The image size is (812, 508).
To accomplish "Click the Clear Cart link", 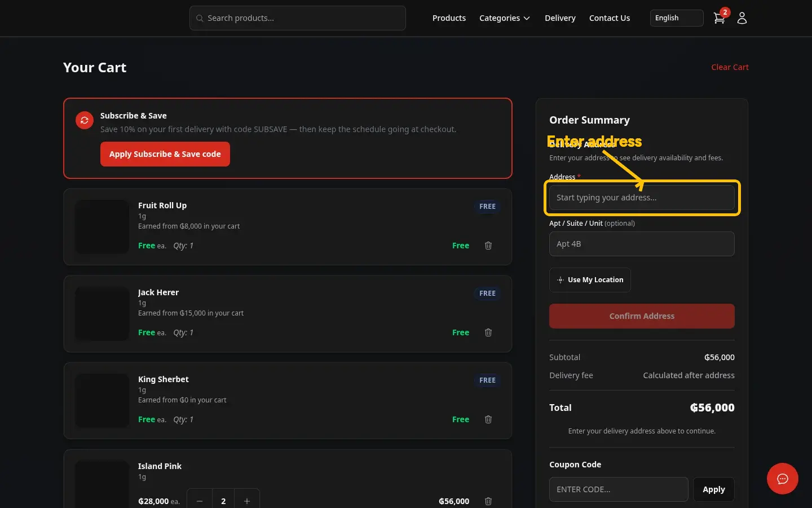I will 730,67.
